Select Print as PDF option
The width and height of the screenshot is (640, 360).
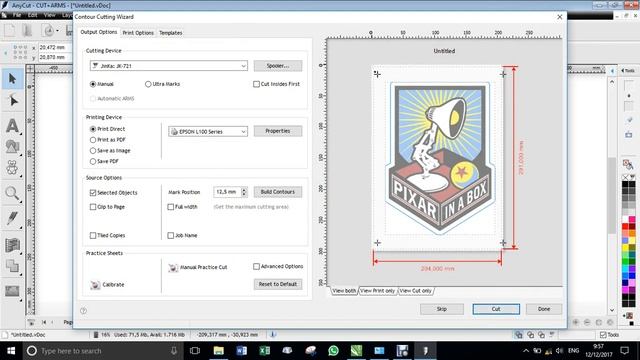click(93, 140)
